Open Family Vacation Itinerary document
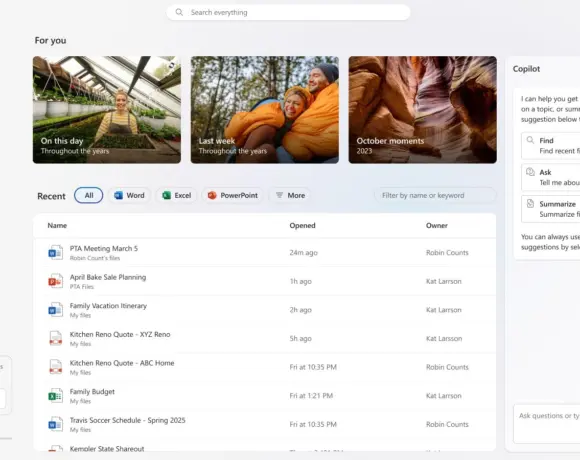580x460 pixels. 108,306
